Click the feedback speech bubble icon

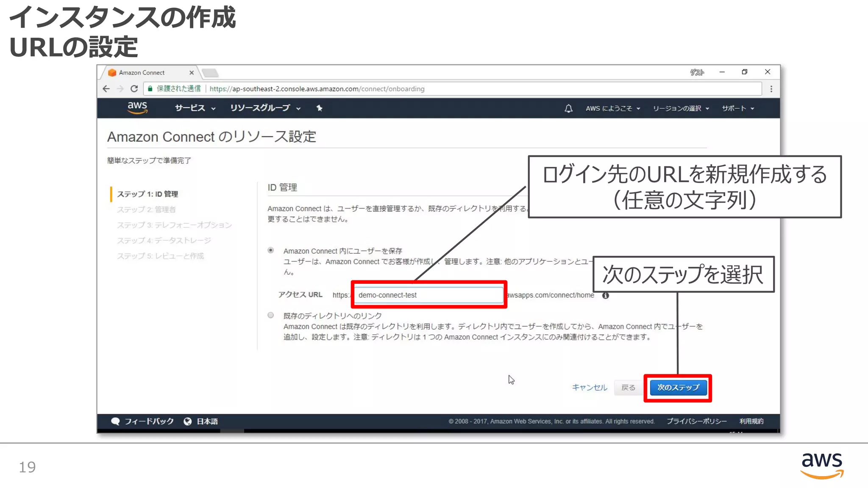coord(115,421)
